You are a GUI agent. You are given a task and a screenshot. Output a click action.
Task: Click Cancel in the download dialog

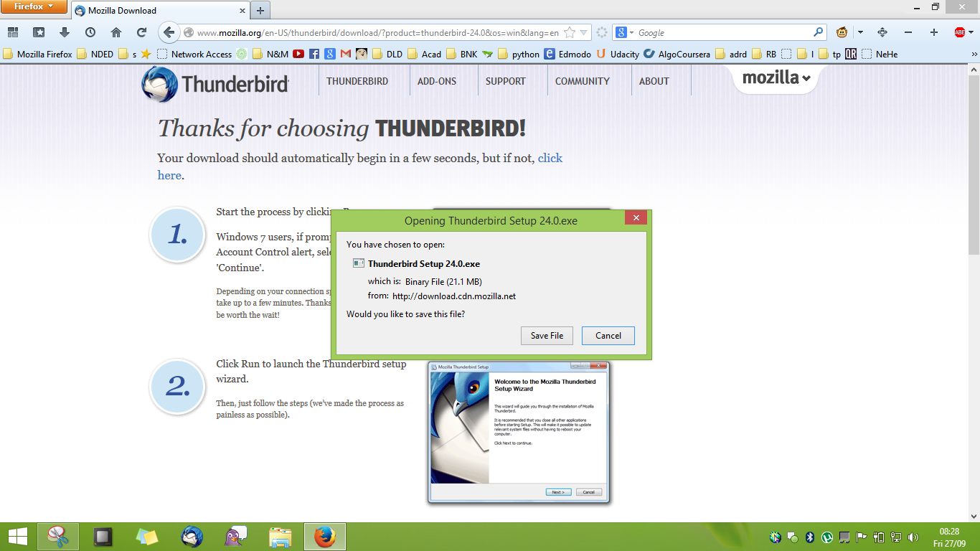coord(608,335)
